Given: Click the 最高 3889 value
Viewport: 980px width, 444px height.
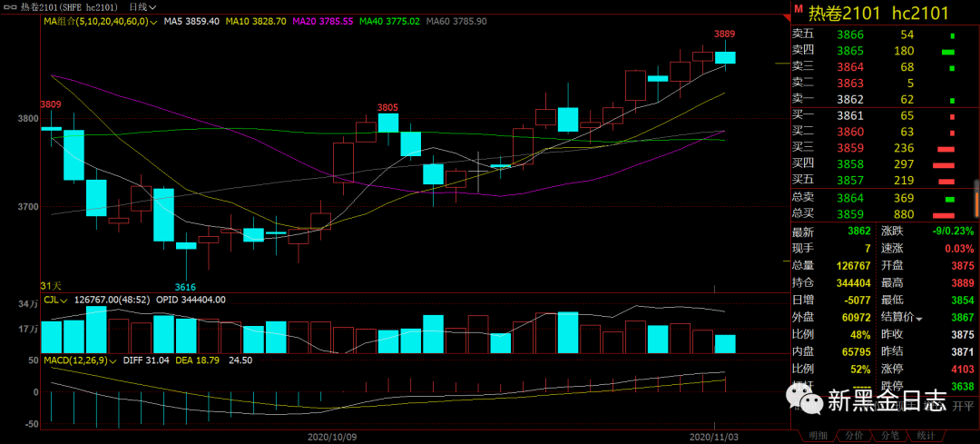Looking at the screenshot, I should pyautogui.click(x=963, y=282).
